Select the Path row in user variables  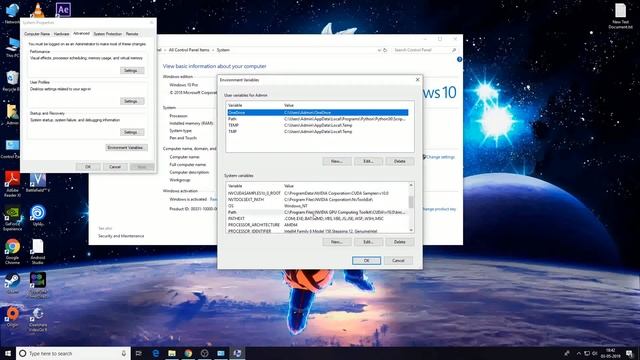click(318, 119)
